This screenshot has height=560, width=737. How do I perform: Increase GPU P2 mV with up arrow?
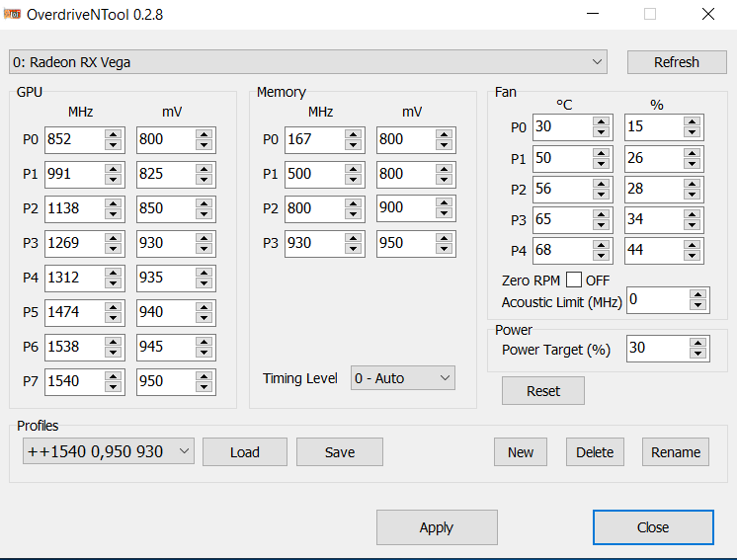tap(204, 203)
